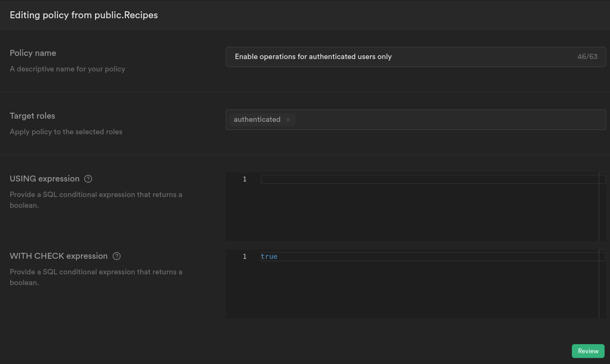
Task: Click the 'WITH CHECK expression' label text
Action: pos(59,256)
